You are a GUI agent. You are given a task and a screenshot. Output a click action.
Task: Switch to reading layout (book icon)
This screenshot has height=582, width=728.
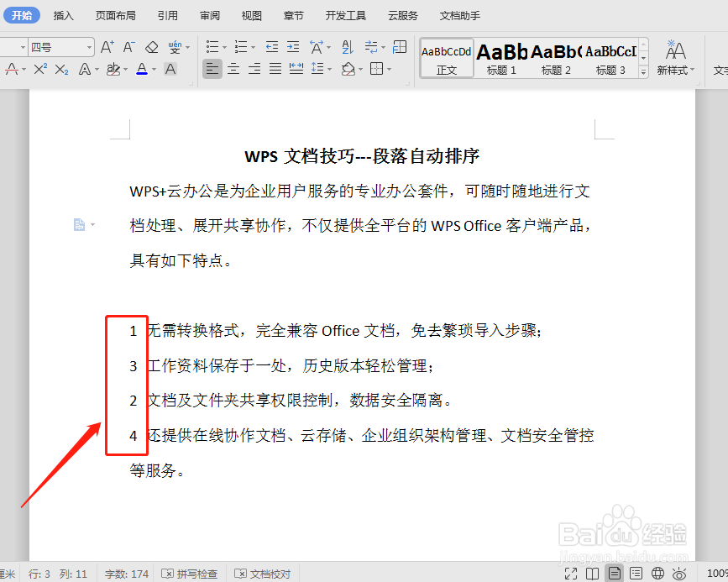pyautogui.click(x=593, y=574)
